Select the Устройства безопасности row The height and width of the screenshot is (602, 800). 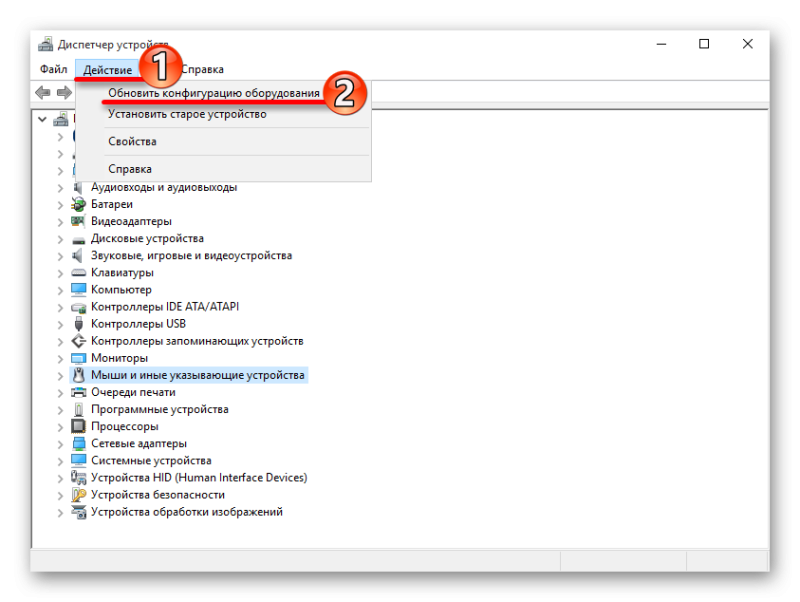158,494
